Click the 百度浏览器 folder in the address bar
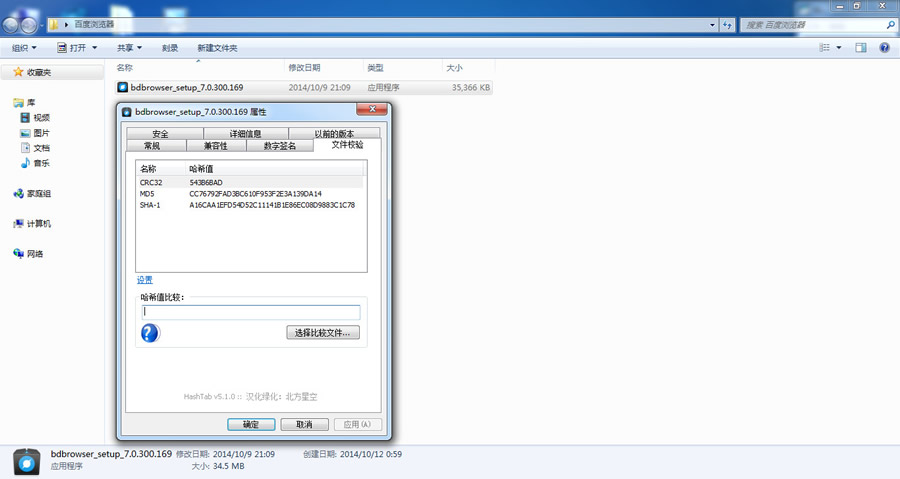 click(94, 25)
